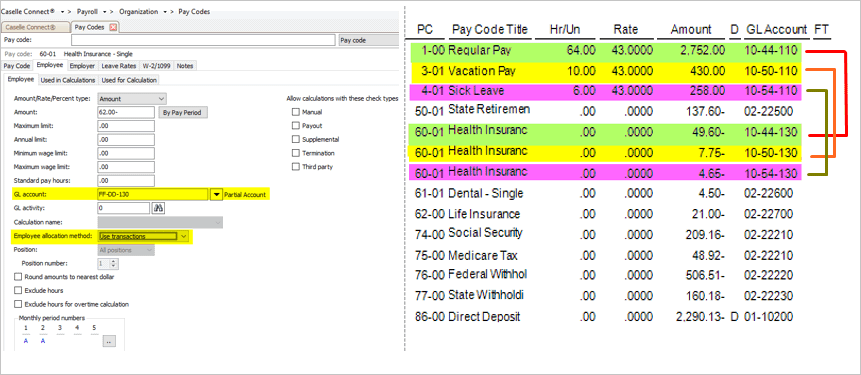This screenshot has width=861, height=375.
Task: Click the monthly period ellipsis button
Action: pyautogui.click(x=109, y=342)
